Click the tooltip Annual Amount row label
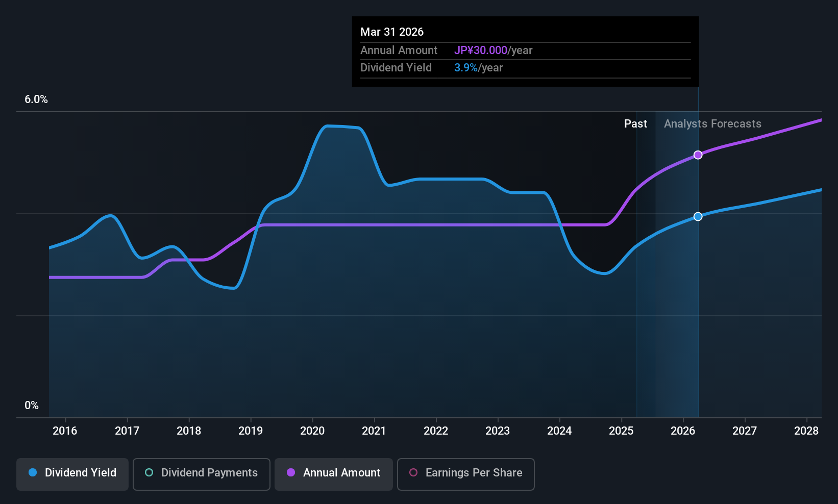Screen dimensions: 838x504 [x=399, y=51]
